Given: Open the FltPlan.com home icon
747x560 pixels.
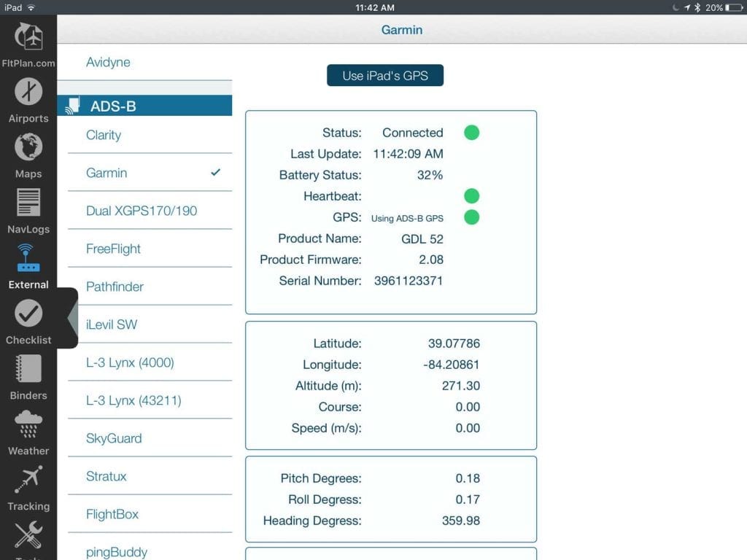Looking at the screenshot, I should click(x=28, y=36).
